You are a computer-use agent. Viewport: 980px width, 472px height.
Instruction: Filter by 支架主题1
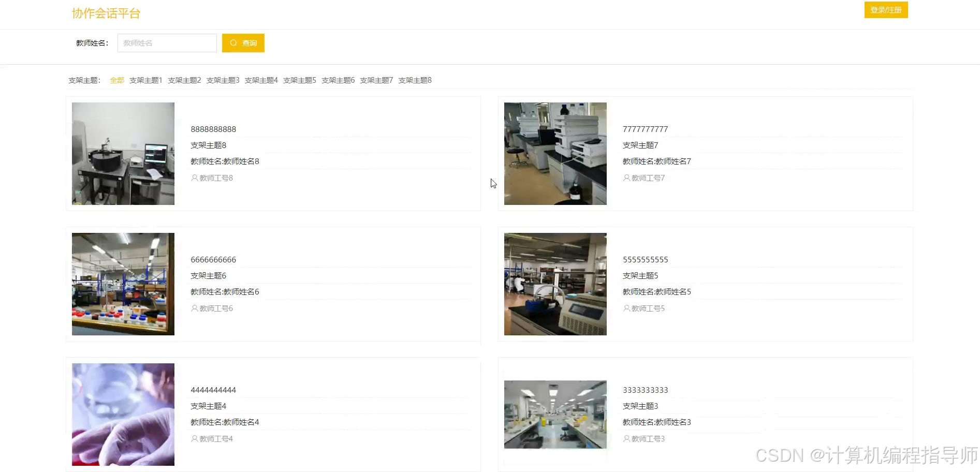tap(146, 80)
